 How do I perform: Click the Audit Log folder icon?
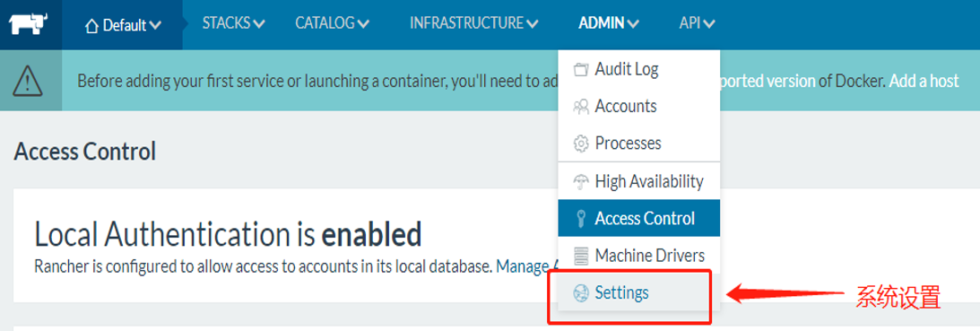click(581, 69)
